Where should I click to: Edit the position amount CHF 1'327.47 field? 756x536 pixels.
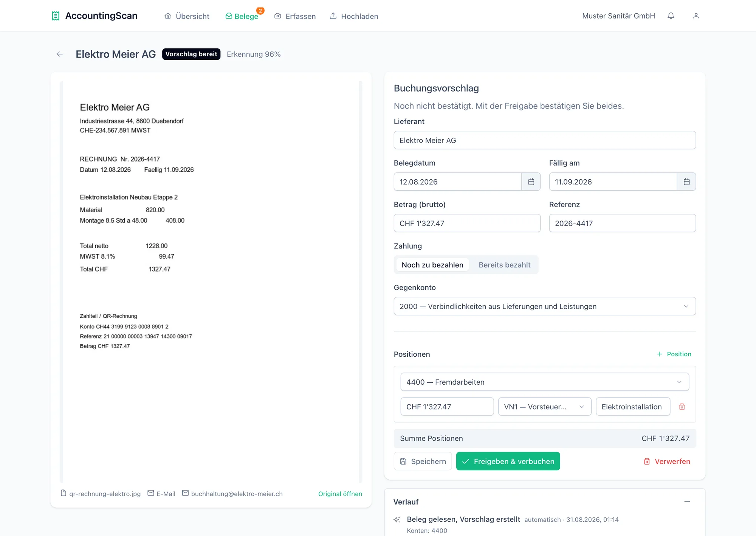[447, 407]
